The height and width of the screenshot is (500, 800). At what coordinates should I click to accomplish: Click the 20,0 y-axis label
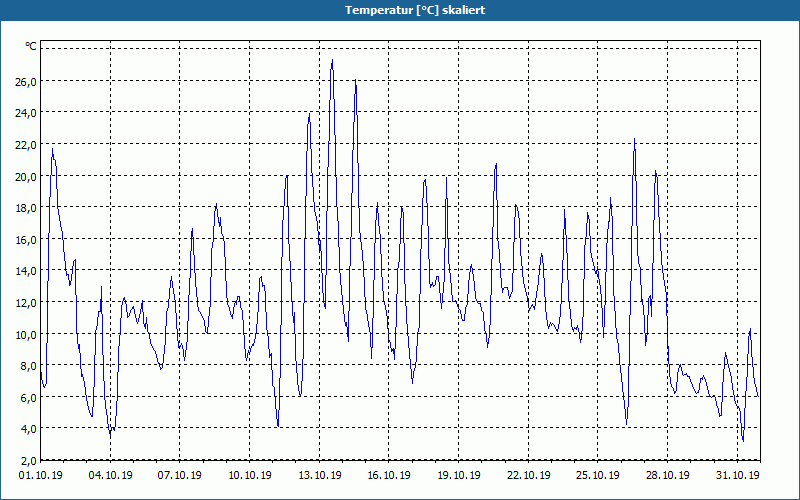tap(26, 176)
